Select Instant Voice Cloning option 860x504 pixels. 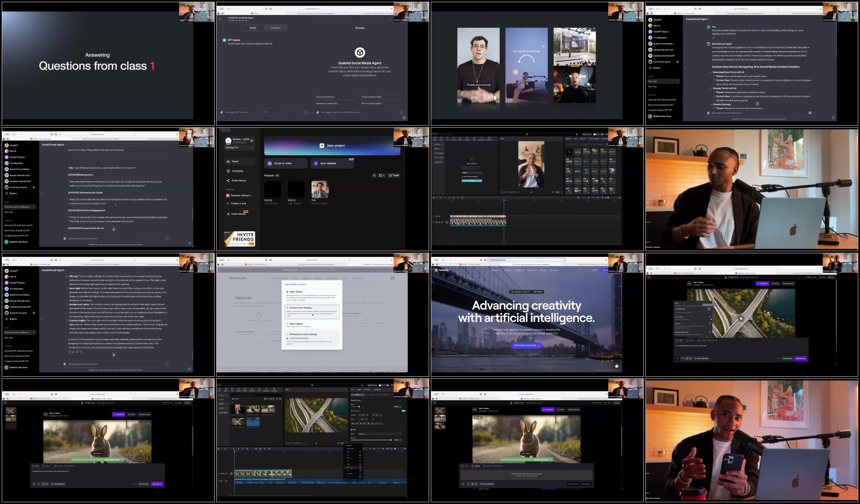click(312, 311)
